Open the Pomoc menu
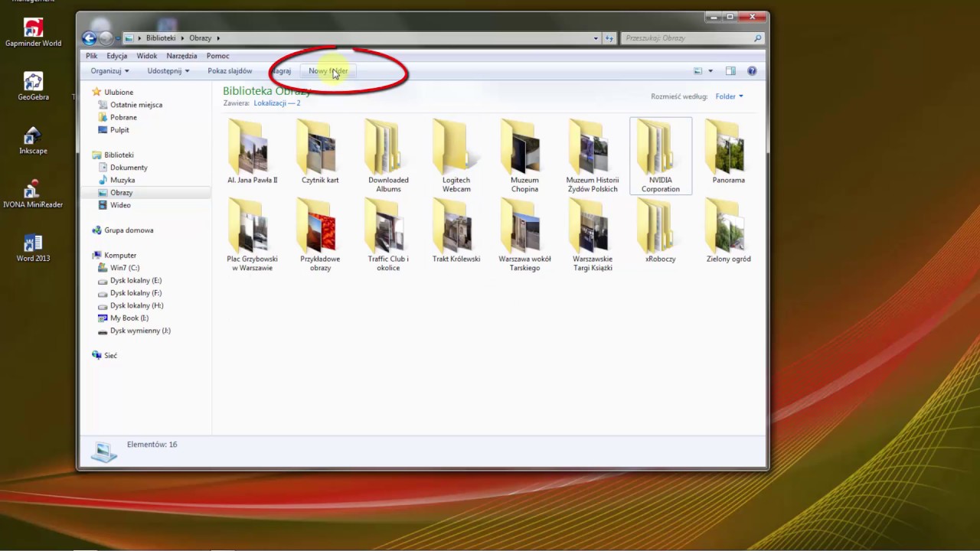The image size is (980, 551). pos(217,56)
